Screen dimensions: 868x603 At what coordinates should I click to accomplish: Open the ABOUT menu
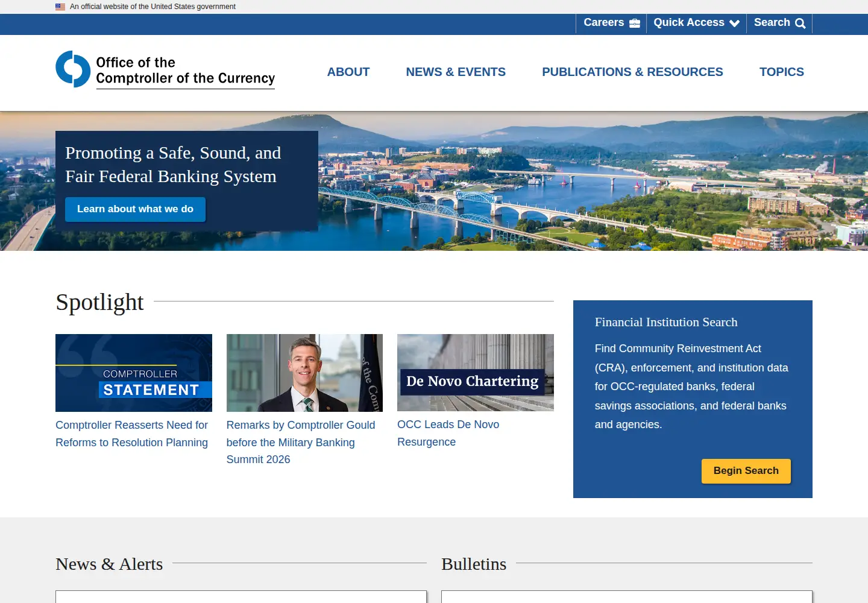(x=348, y=72)
